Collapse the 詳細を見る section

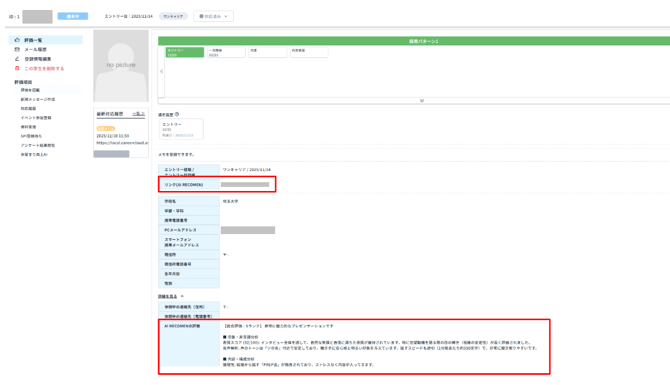(x=170, y=296)
